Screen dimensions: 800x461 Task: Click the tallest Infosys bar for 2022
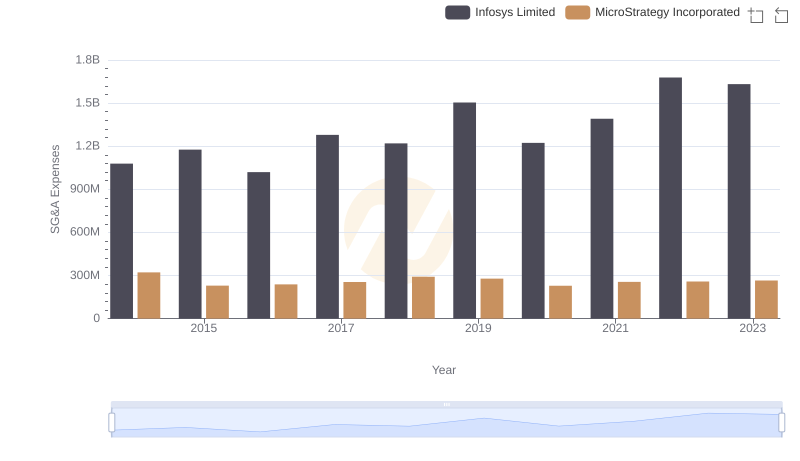(x=670, y=198)
